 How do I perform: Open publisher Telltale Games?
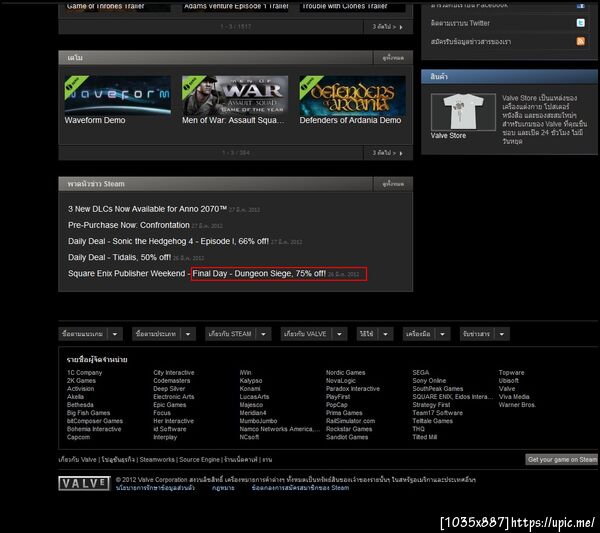click(x=432, y=421)
